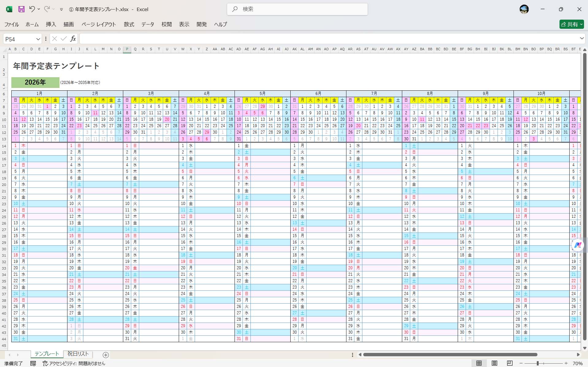Screen dimensions: 588x367
Task: Expand the Undo history dropdown arrow
Action: [x=38, y=9]
